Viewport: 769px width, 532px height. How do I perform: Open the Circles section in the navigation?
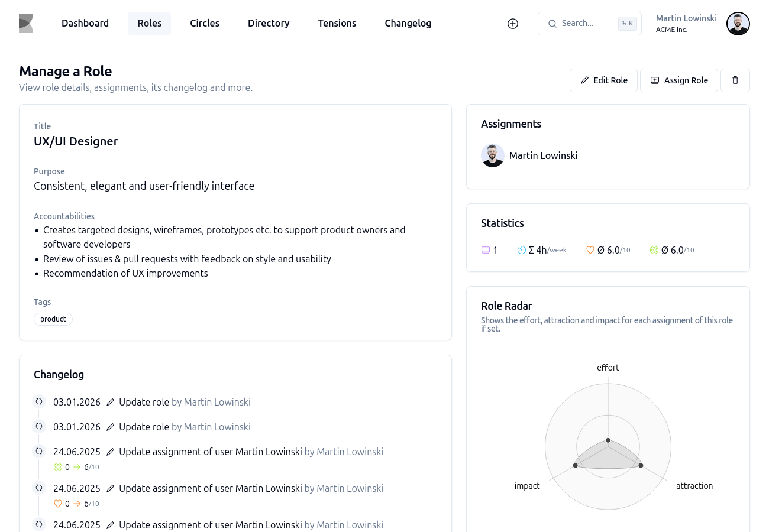tap(205, 23)
